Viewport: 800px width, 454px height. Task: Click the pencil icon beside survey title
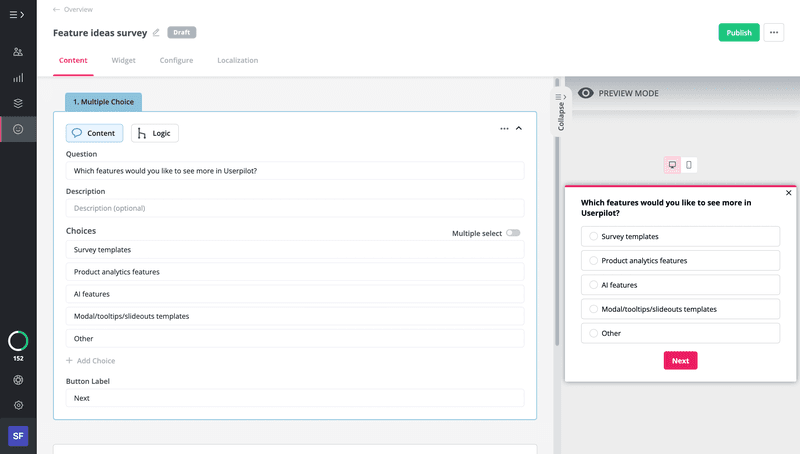(156, 32)
